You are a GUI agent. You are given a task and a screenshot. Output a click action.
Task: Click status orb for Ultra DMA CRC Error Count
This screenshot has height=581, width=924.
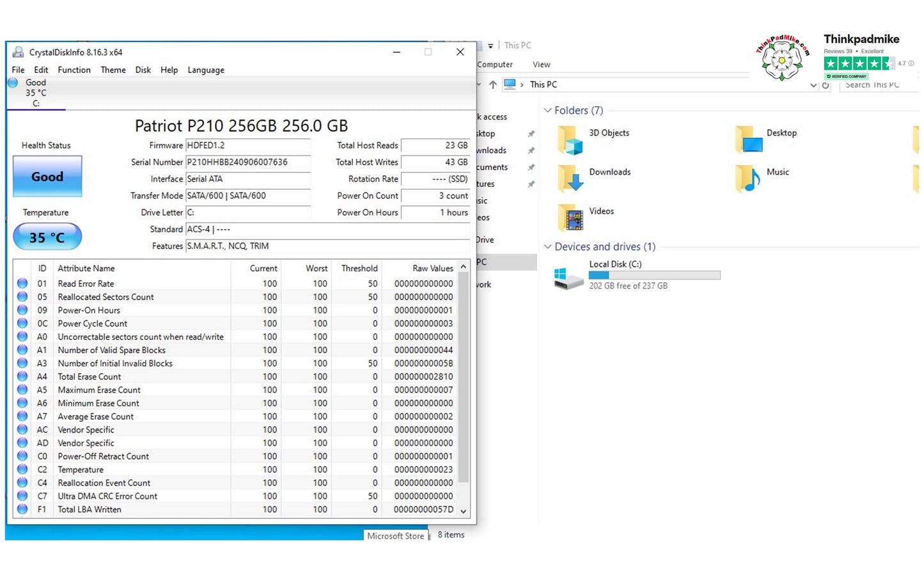(x=22, y=496)
